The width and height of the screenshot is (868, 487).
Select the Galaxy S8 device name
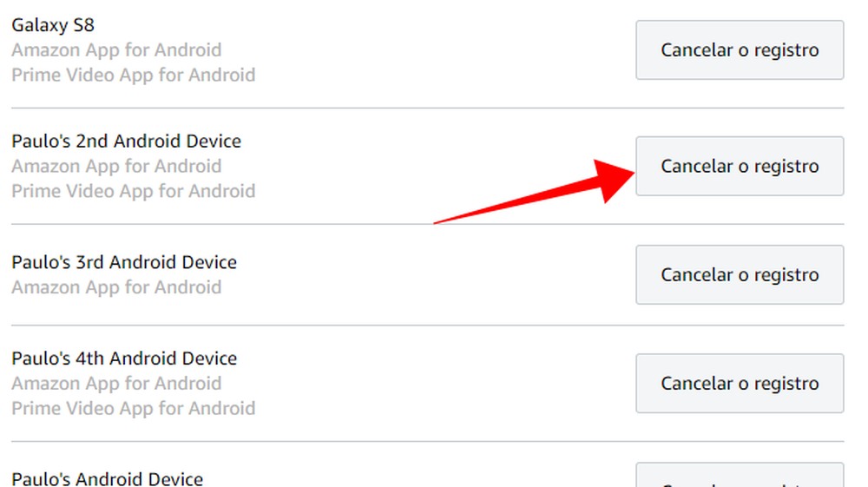point(53,25)
